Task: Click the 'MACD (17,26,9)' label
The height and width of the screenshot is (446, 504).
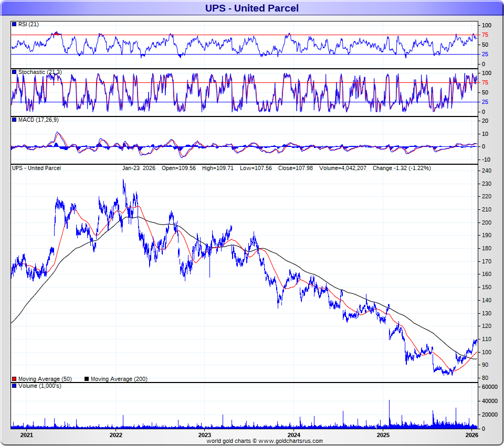Action: pos(38,120)
